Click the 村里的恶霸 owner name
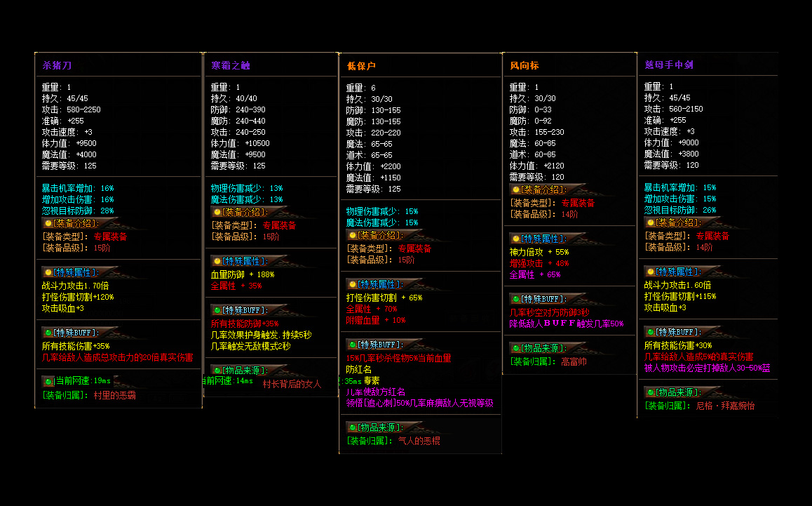This screenshot has width=812, height=506. click(114, 396)
